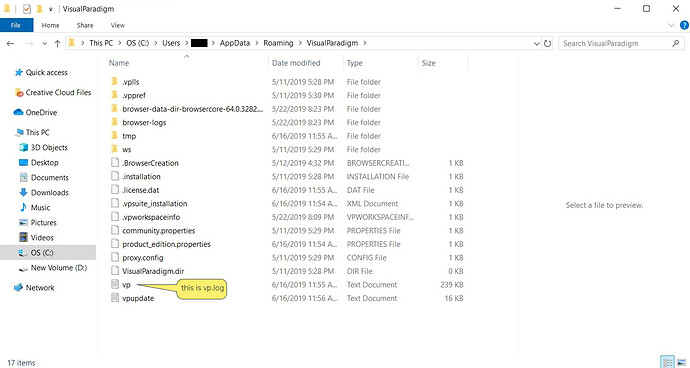Image resolution: width=690 pixels, height=368 pixels.
Task: Select the tmp folder icon
Action: pyautogui.click(x=114, y=136)
